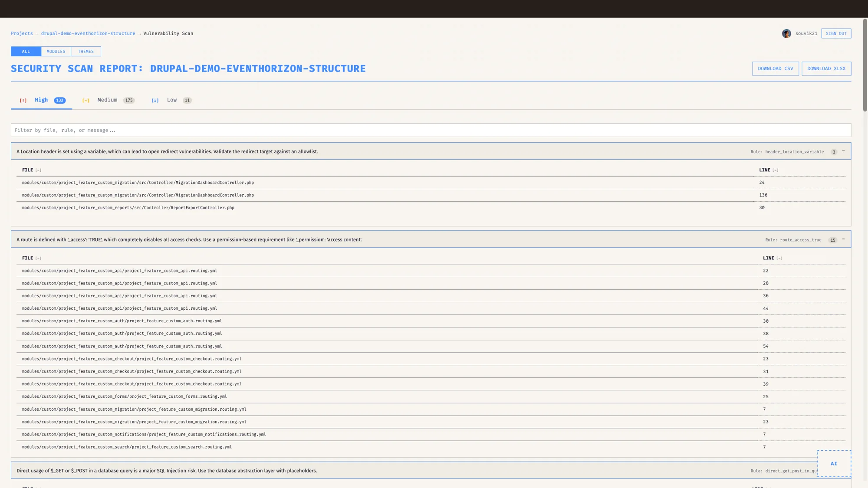The width and height of the screenshot is (868, 488).
Task: Collapse the header_location_variable rule section
Action: click(843, 151)
